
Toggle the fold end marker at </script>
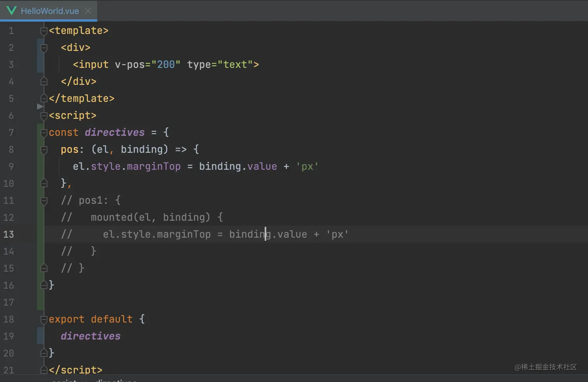(x=44, y=370)
